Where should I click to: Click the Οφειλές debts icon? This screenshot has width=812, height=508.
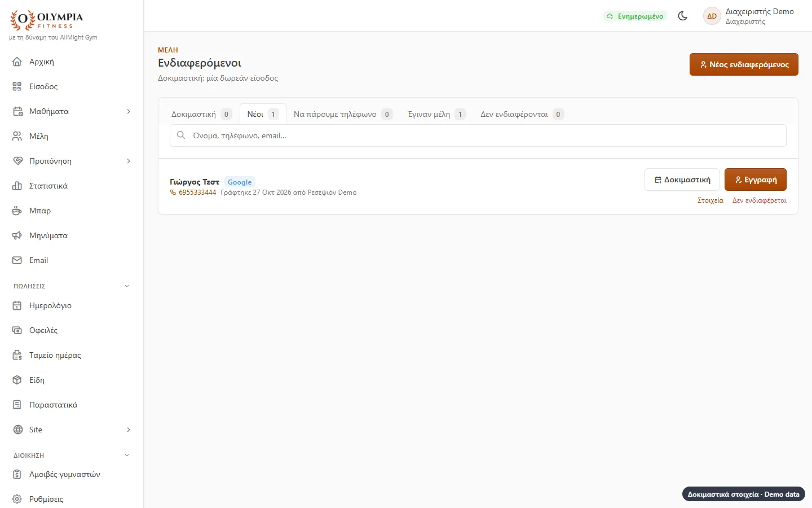(17, 330)
